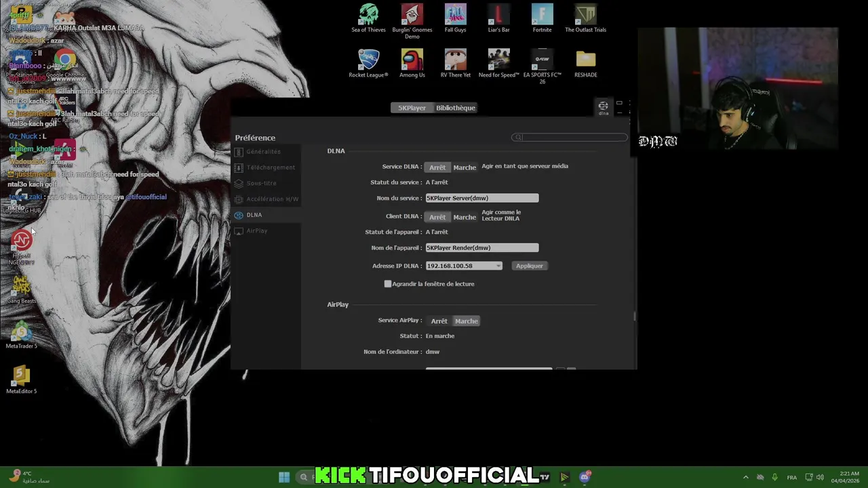
Task: Launch MetaTrader 5 desktop icon
Action: (22, 335)
